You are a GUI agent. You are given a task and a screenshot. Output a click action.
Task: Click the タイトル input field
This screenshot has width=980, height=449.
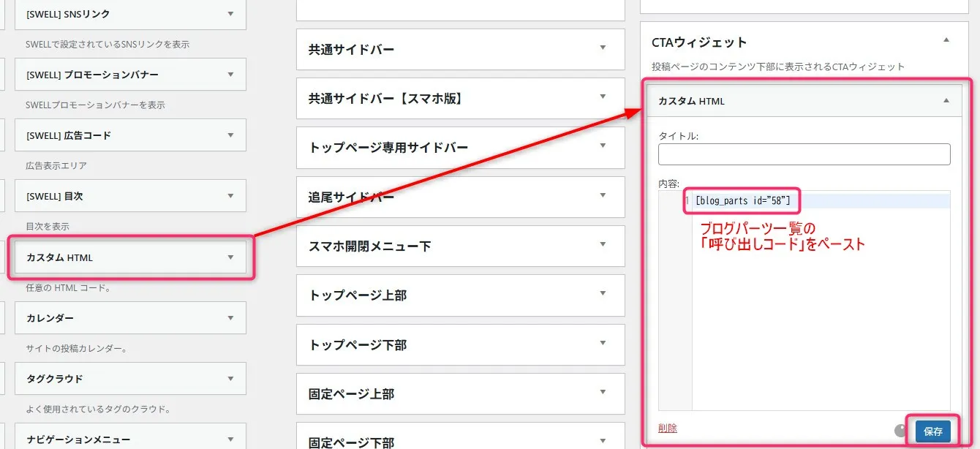[804, 154]
